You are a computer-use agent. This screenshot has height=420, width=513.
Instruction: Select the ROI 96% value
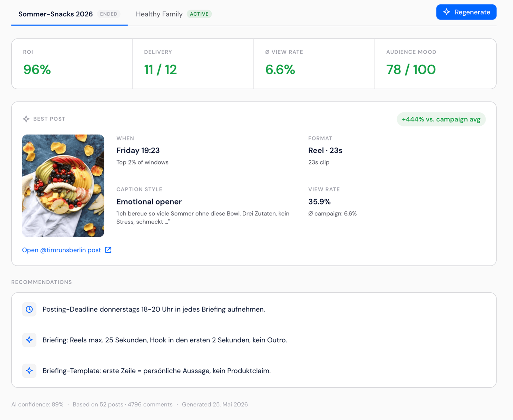[x=37, y=70]
